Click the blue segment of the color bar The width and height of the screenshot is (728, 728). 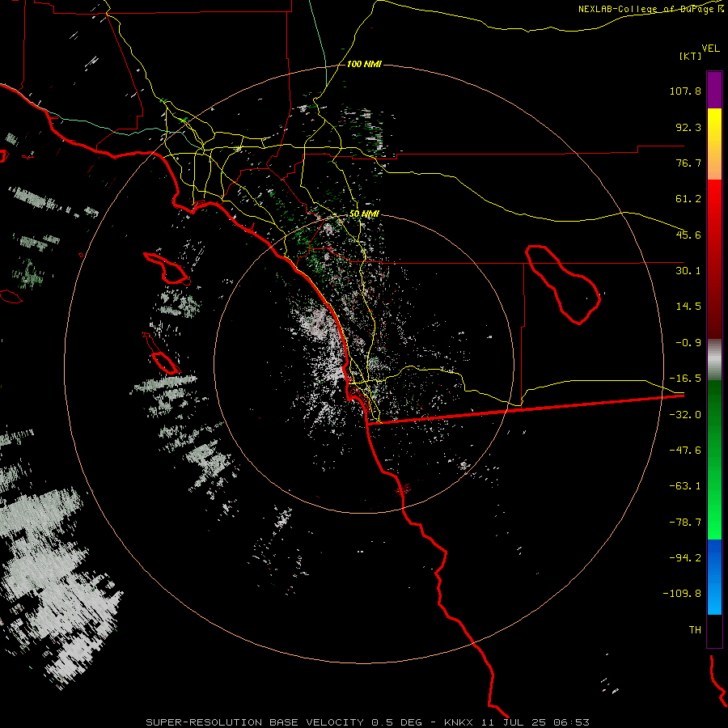coord(714,577)
